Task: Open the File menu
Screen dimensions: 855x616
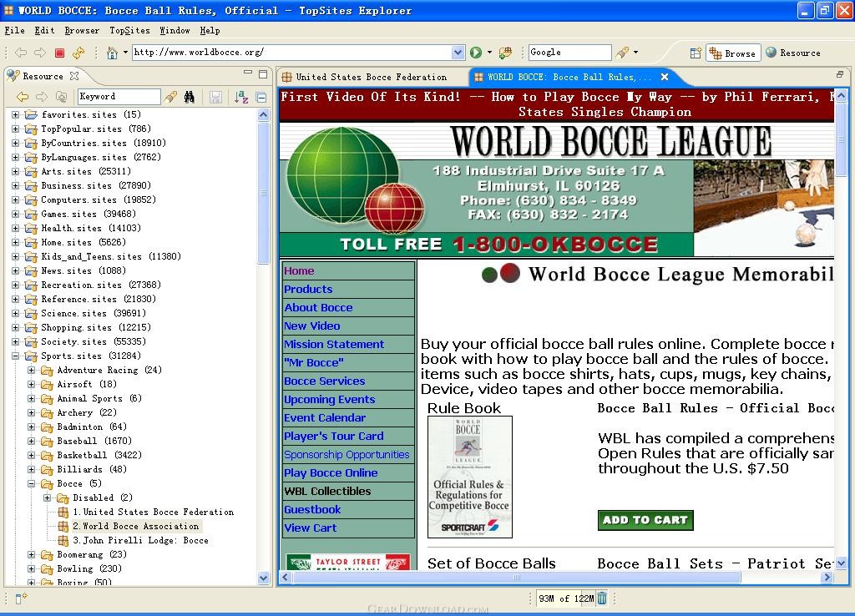Action: 15,31
